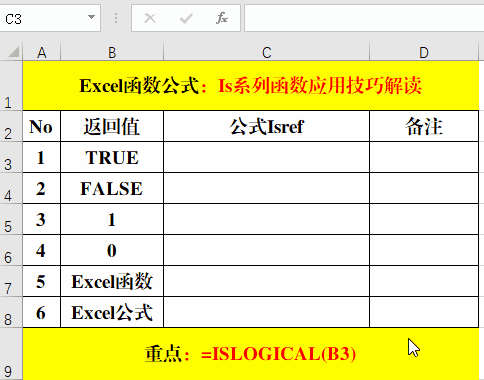Click the '返回值' header cell
Viewport: 484px width, 380px height.
coord(112,126)
